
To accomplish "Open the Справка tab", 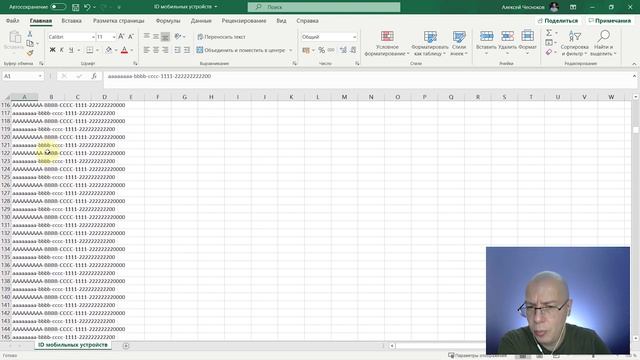I will pos(307,20).
